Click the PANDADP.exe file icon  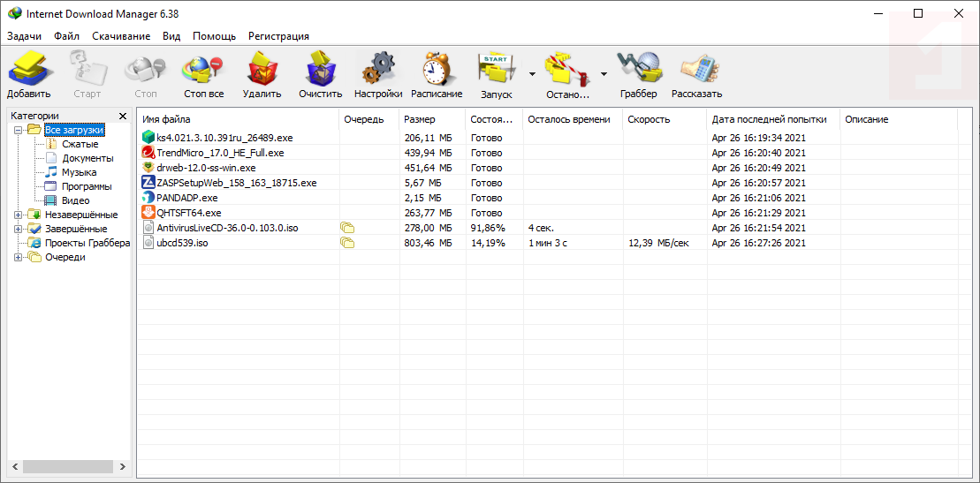click(x=148, y=198)
